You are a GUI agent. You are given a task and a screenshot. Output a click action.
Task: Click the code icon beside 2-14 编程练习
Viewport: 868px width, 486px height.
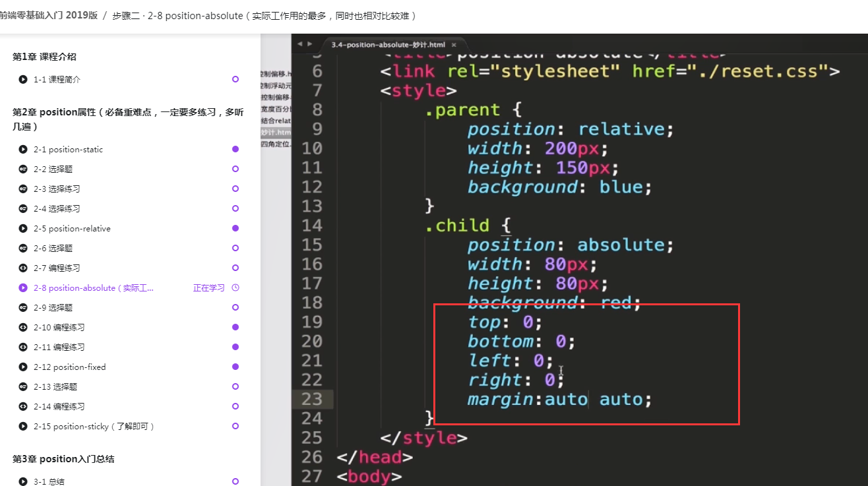23,406
